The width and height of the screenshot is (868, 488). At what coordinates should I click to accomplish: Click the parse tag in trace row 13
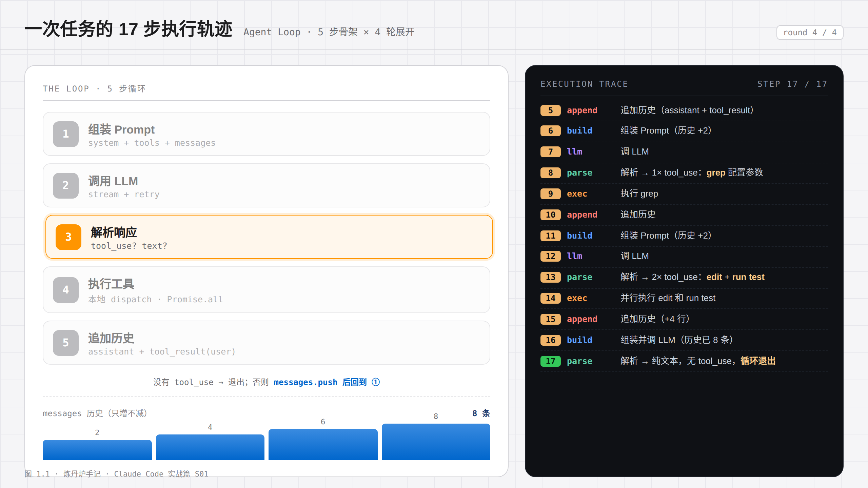[x=579, y=277]
